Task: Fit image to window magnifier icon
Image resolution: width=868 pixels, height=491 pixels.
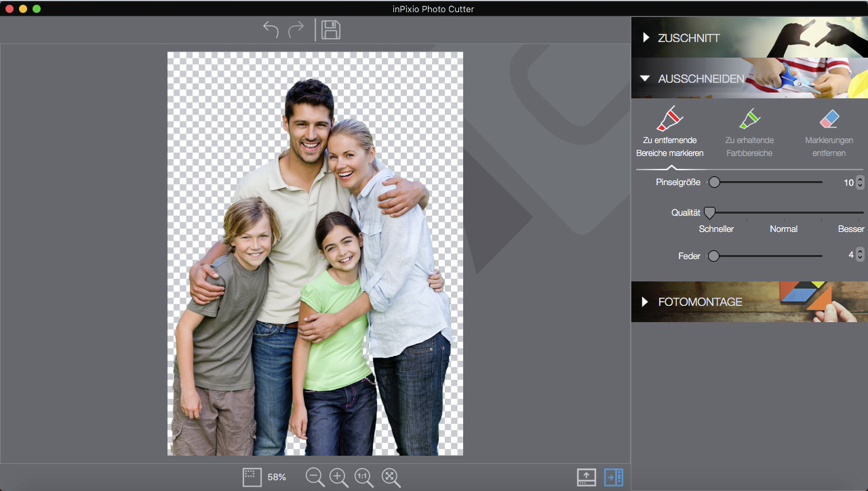Action: [391, 477]
